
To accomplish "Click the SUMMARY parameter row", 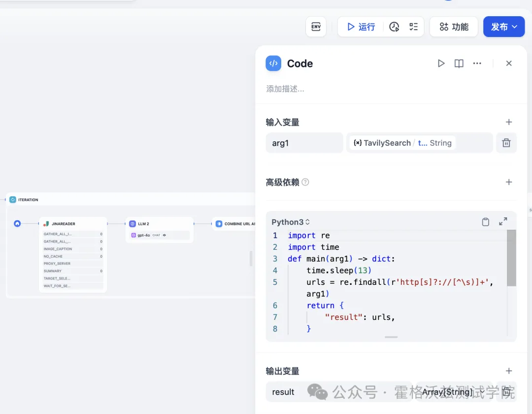I will [x=73, y=271].
